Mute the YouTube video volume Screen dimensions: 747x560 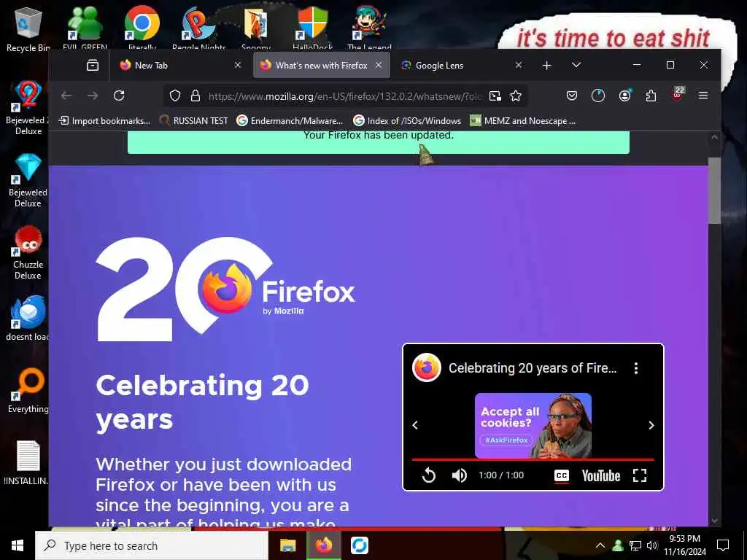click(x=460, y=475)
